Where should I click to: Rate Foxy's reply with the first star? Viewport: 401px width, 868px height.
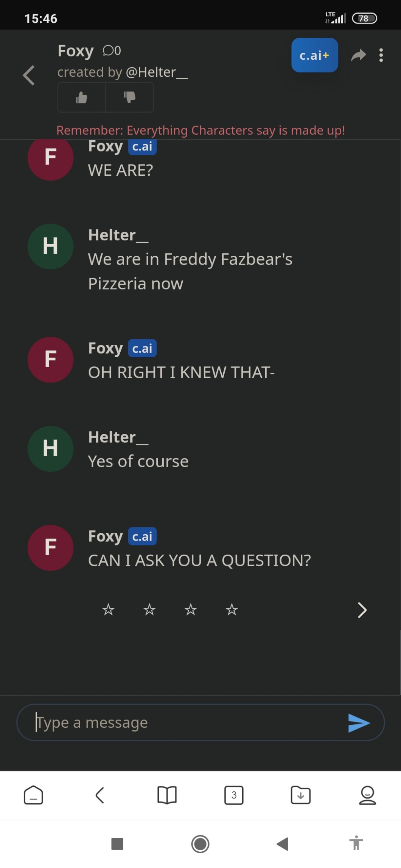click(x=109, y=609)
